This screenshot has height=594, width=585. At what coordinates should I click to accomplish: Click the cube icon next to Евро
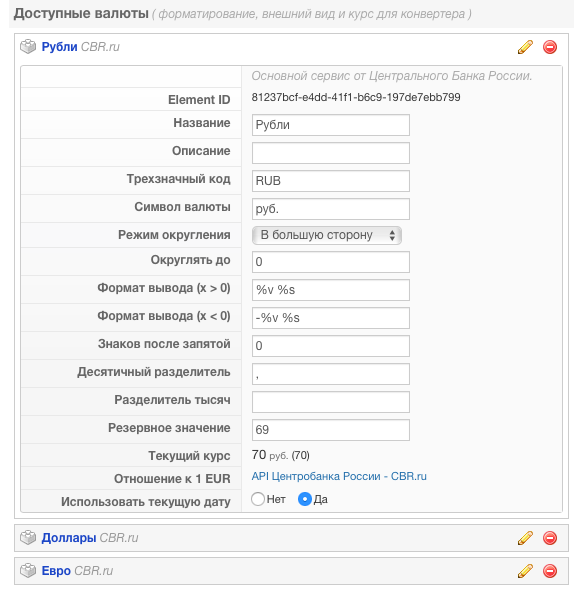click(x=28, y=571)
